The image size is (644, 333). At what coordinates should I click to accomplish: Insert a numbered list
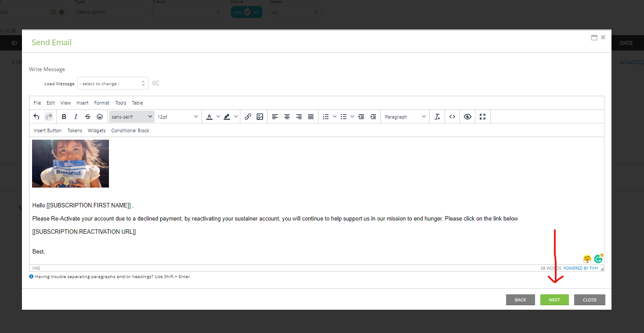(326, 117)
